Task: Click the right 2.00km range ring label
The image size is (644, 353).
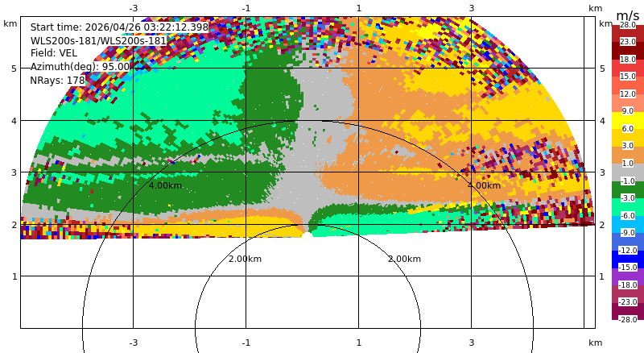Action: point(405,259)
